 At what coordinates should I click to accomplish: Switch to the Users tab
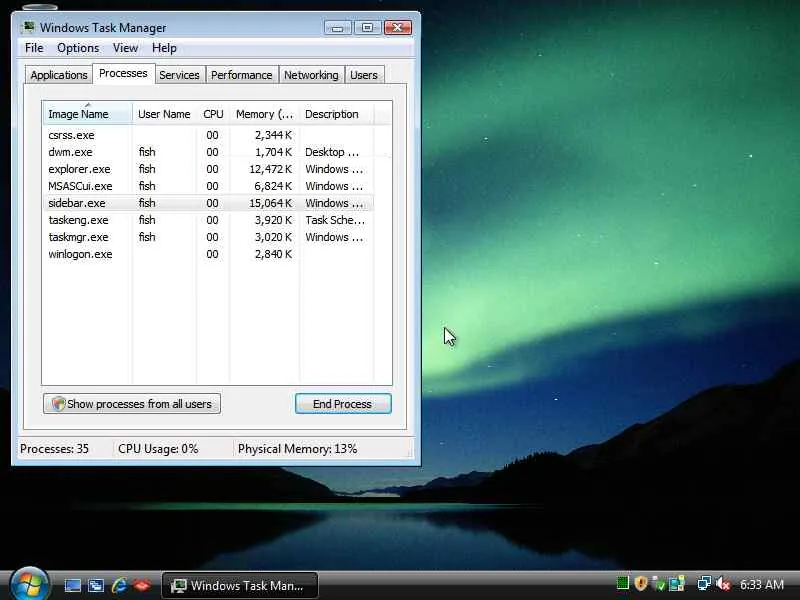pyautogui.click(x=363, y=75)
